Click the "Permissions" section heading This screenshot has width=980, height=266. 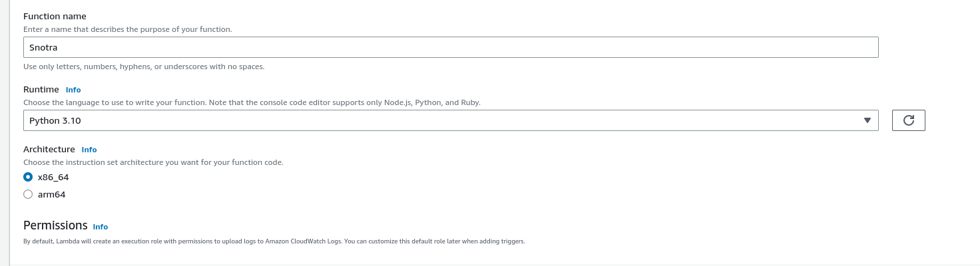[55, 225]
